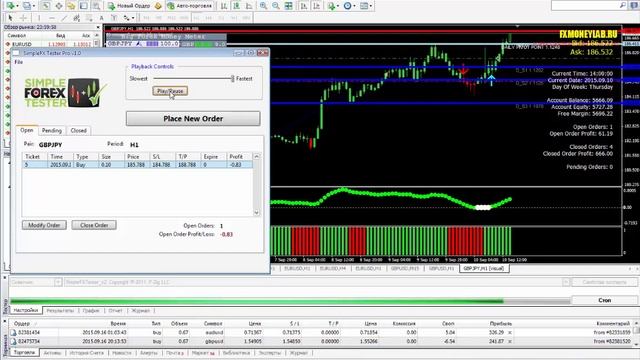The width and height of the screenshot is (640, 360).
Task: Toggle the Data Window icon
Action: (x=59, y=6)
